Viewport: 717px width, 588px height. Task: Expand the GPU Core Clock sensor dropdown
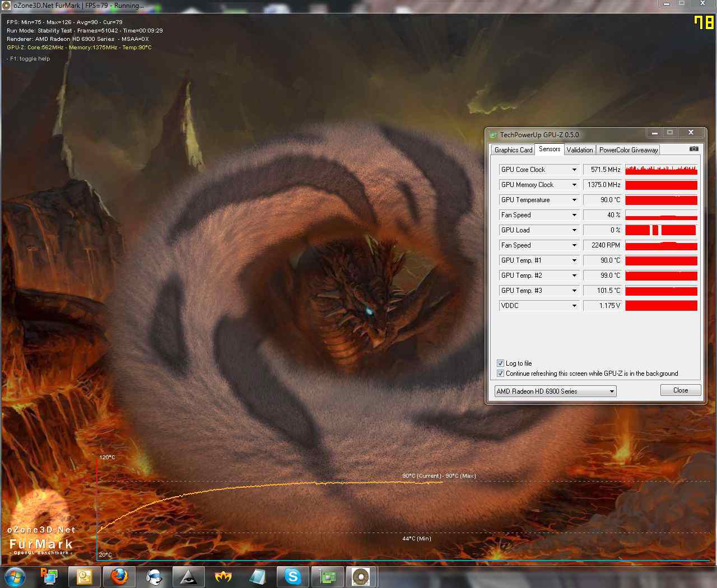(x=574, y=170)
